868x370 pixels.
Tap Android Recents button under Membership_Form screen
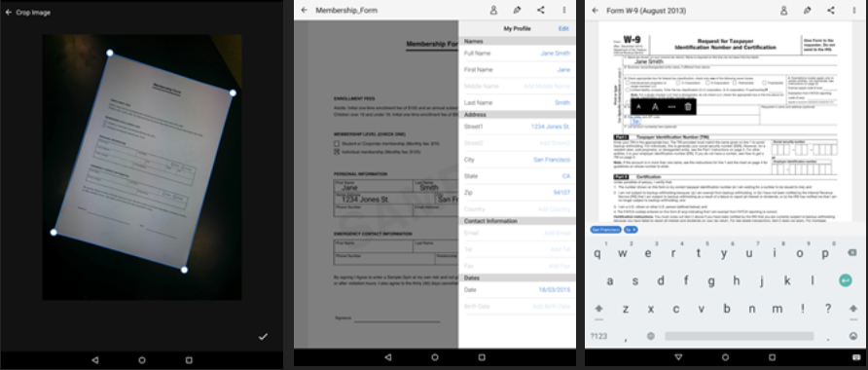coord(482,357)
